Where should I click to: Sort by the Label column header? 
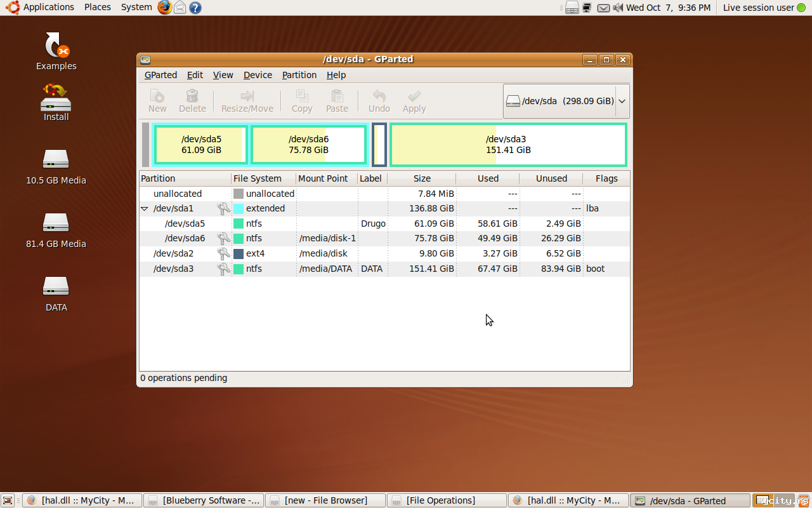click(372, 178)
